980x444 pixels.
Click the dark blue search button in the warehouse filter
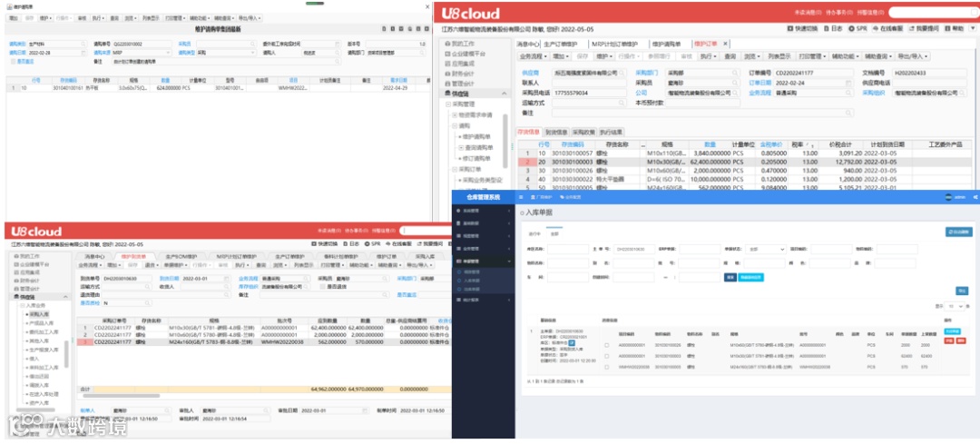coord(730,277)
